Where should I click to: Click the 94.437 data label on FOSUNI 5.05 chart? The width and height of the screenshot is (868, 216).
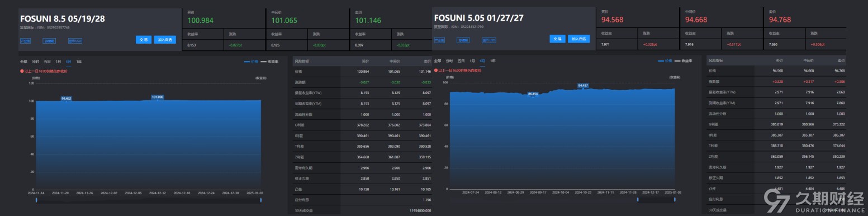584,85
